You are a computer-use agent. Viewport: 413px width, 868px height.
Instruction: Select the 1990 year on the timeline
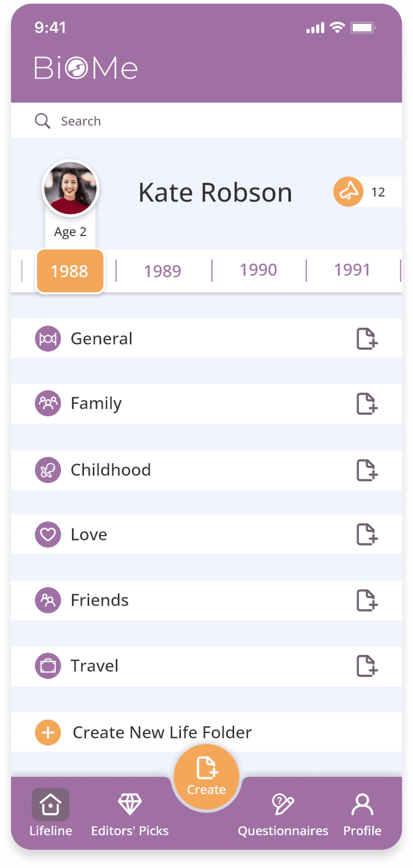click(258, 270)
